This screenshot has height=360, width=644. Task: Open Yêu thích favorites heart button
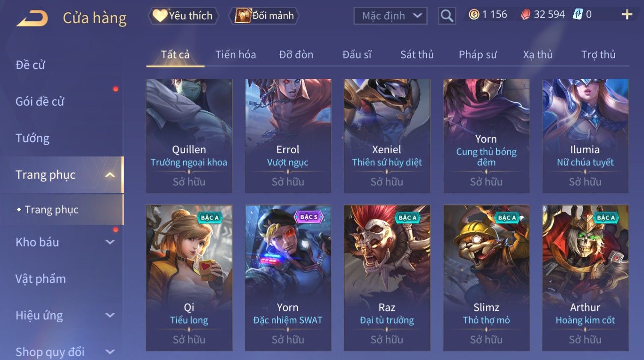coord(184,16)
